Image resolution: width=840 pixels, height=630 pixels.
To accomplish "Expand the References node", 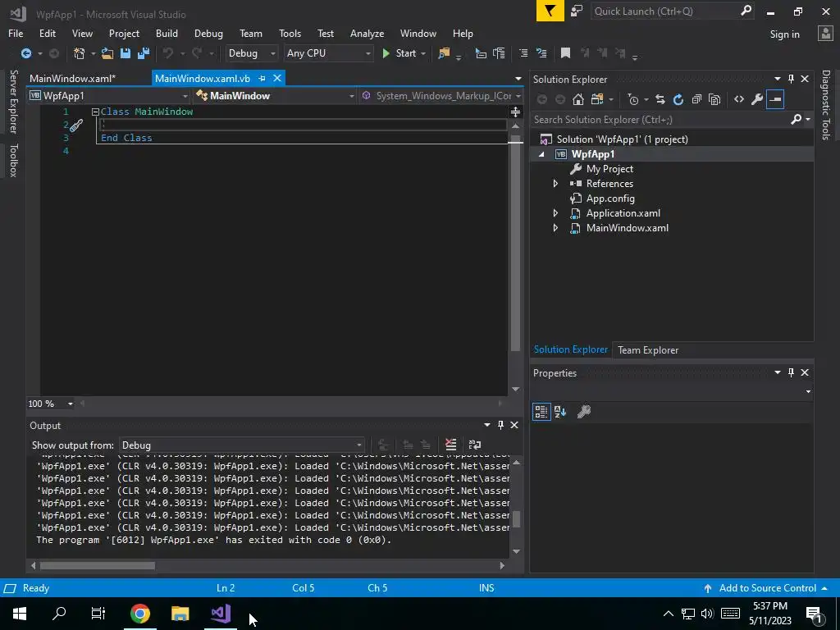I will coord(555,183).
